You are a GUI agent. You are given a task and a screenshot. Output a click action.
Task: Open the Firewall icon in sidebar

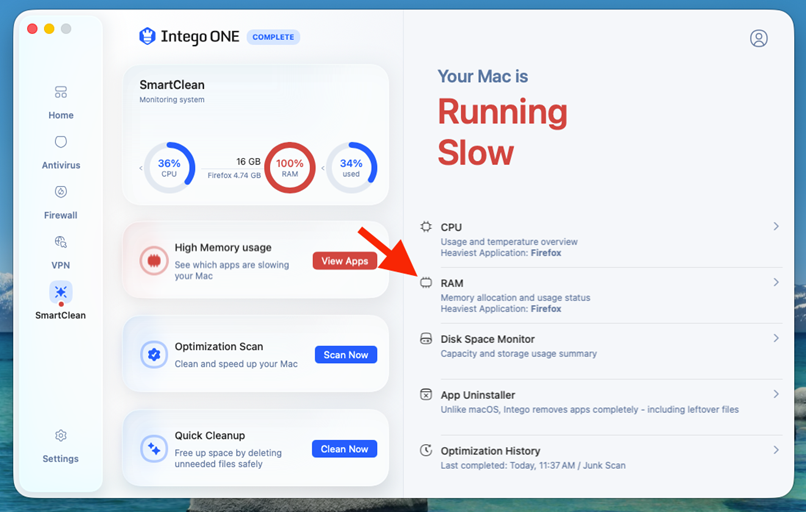[x=61, y=192]
